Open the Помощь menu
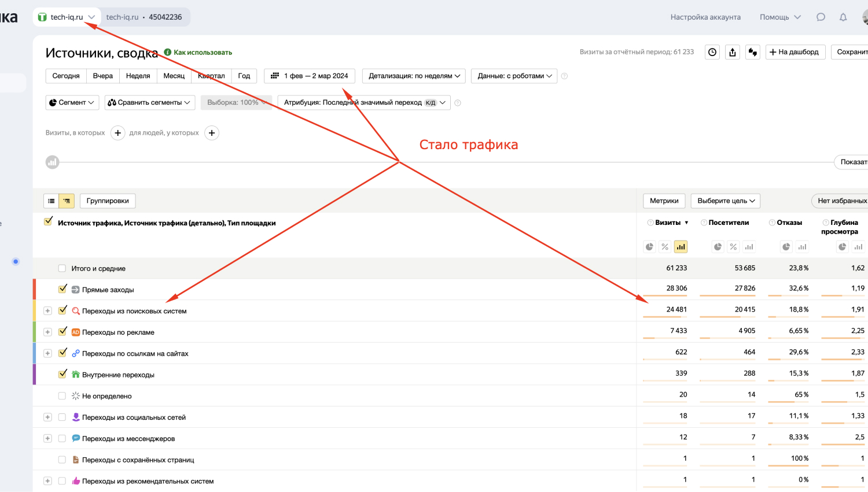This screenshot has height=492, width=868. pyautogui.click(x=780, y=17)
